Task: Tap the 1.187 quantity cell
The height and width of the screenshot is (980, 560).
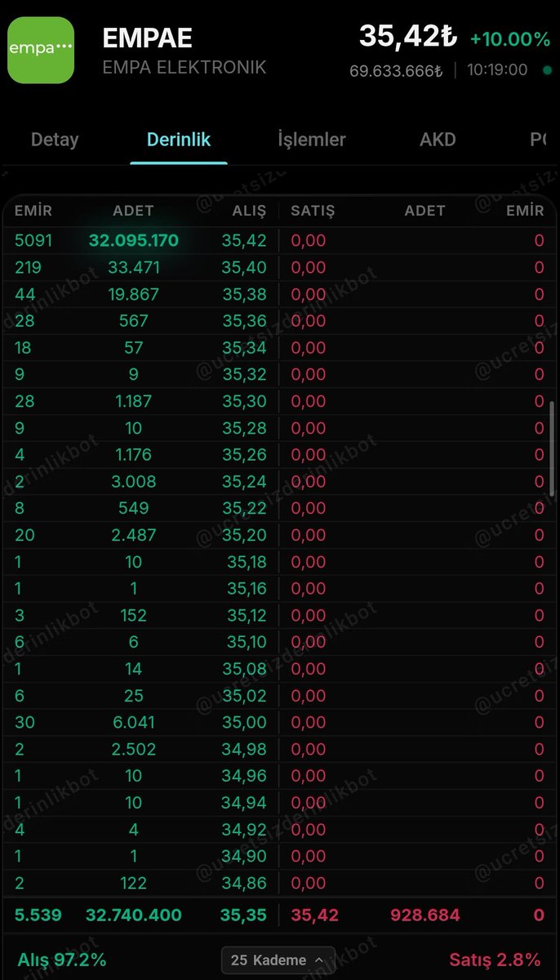Action: 134,401
